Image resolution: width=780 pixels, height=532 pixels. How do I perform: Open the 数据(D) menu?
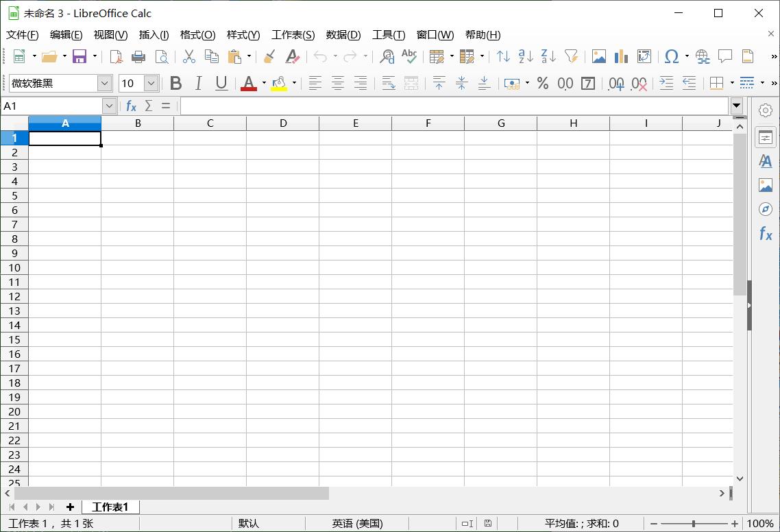343,35
